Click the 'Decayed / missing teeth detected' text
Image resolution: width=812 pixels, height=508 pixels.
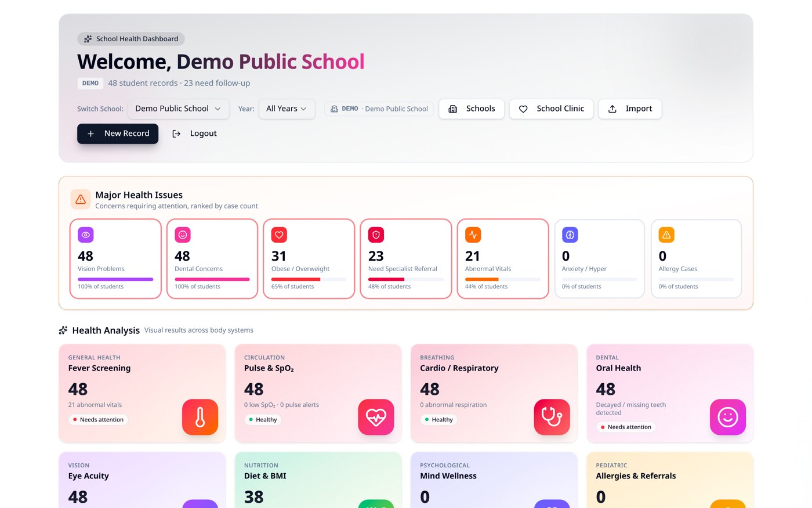631,409
